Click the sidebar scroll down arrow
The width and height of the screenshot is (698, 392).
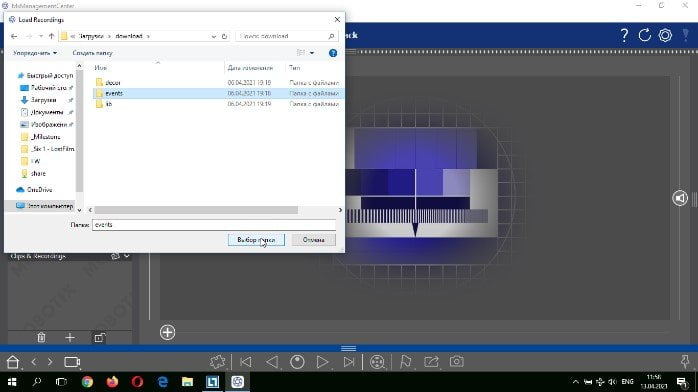(80, 210)
